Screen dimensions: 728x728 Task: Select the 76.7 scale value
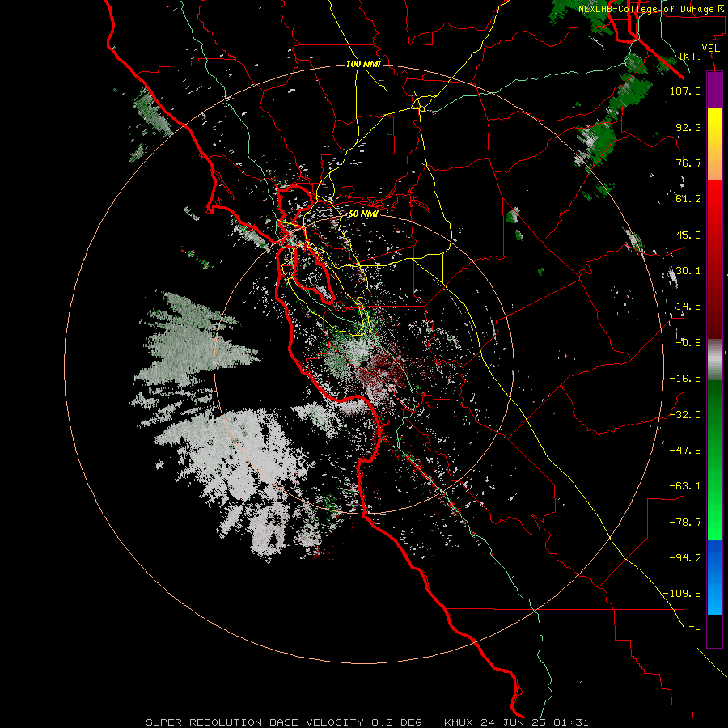(x=688, y=163)
